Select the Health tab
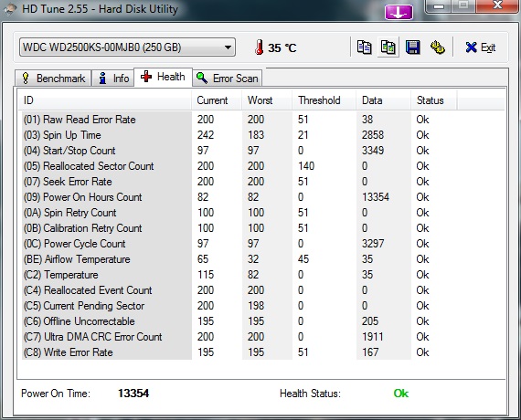This screenshot has width=521, height=420. (x=163, y=77)
